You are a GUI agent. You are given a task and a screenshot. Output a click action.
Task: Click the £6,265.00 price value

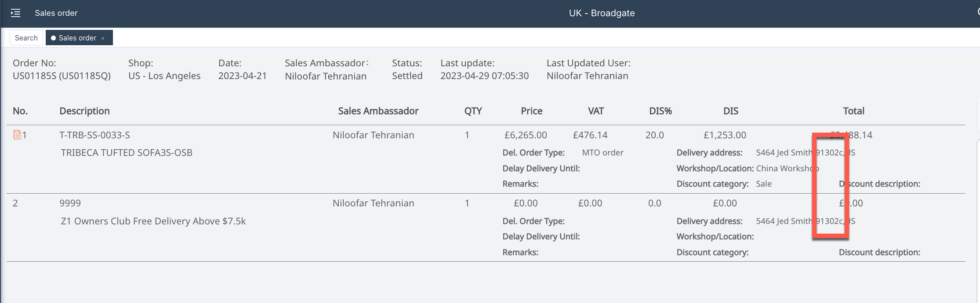coord(526,135)
